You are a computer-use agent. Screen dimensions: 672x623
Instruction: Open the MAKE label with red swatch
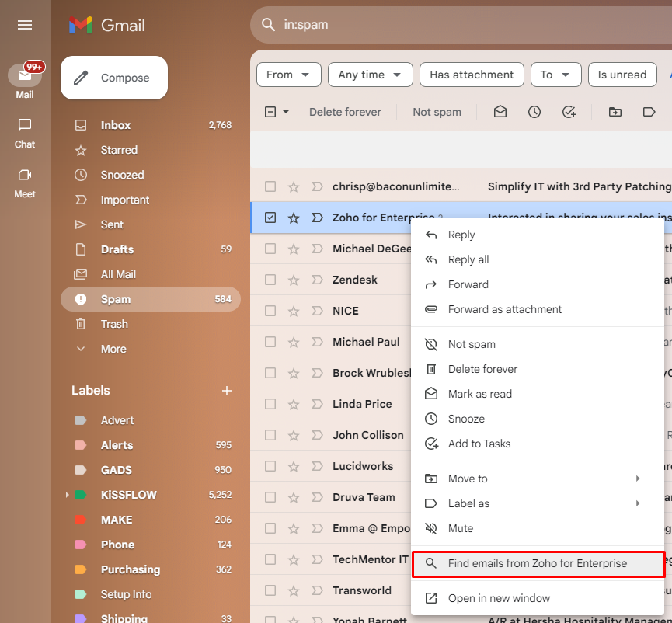[x=151, y=520]
